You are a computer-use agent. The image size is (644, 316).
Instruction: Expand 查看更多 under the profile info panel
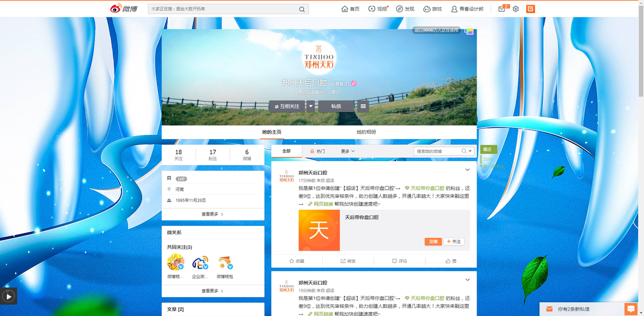pos(213,214)
